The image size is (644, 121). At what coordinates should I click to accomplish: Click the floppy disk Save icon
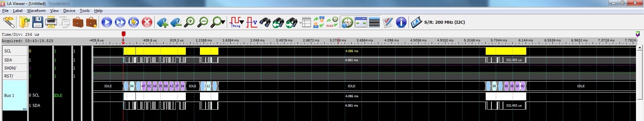tap(38, 22)
